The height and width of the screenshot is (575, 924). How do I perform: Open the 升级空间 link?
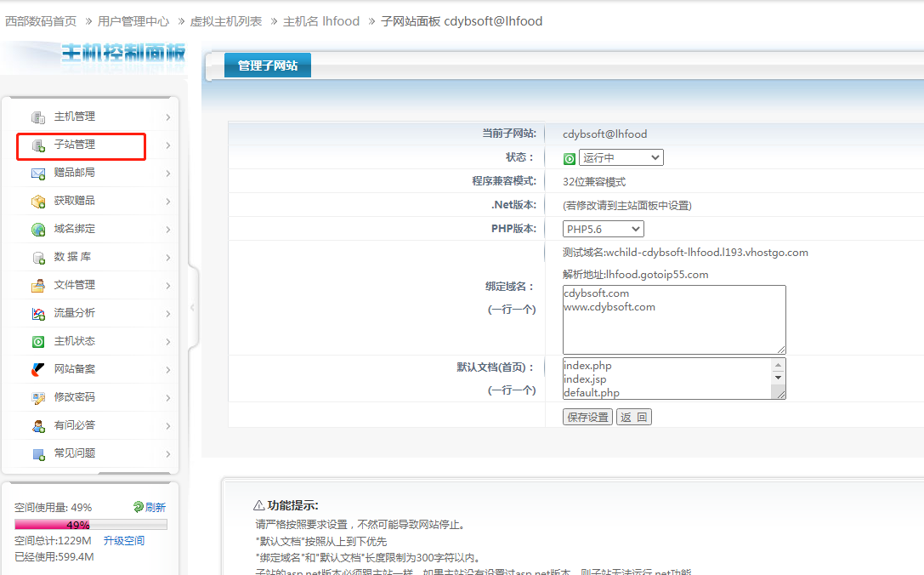click(124, 541)
